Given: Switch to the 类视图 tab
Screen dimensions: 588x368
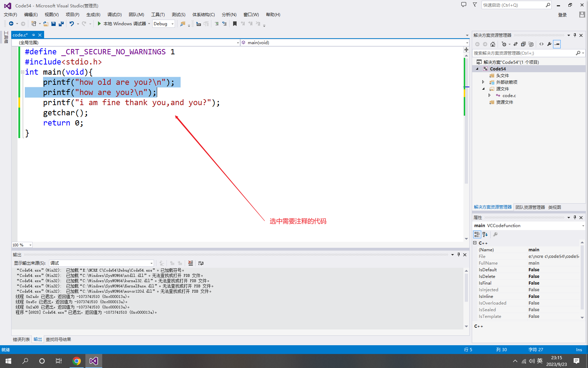Looking at the screenshot, I should point(555,207).
